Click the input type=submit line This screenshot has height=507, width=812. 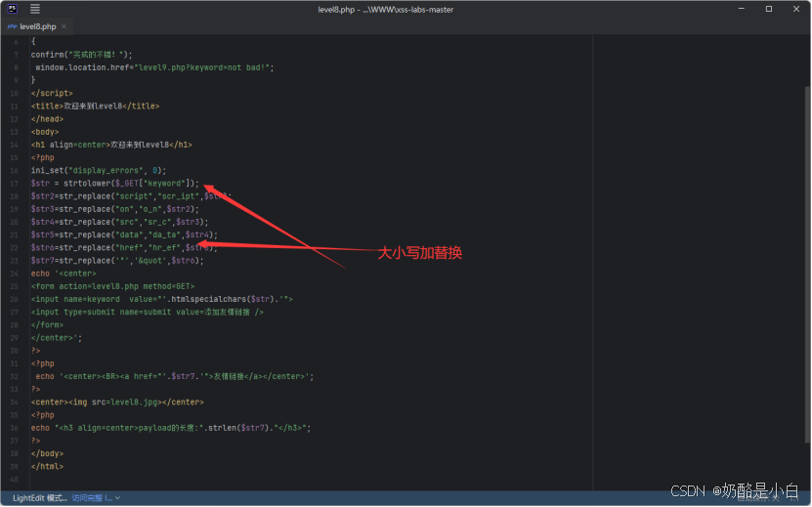click(x=148, y=313)
